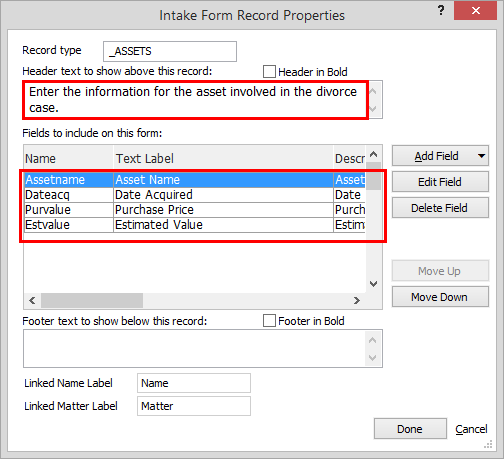Click the Linked Matter Label field
504x459 pixels.
tap(194, 406)
